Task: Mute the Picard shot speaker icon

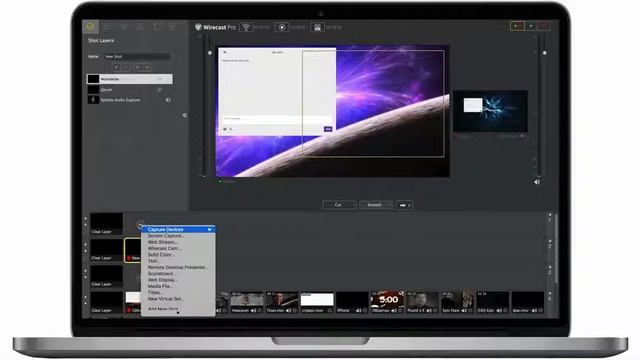Action: coord(429,311)
